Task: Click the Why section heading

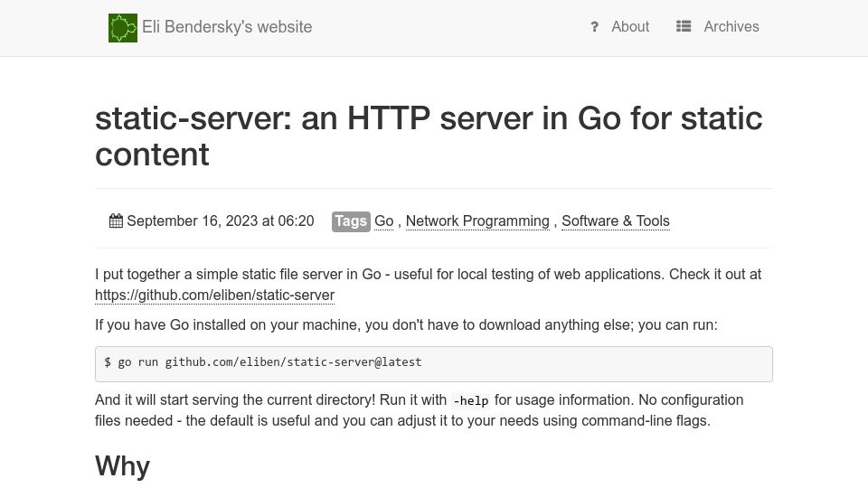Action: (x=122, y=466)
